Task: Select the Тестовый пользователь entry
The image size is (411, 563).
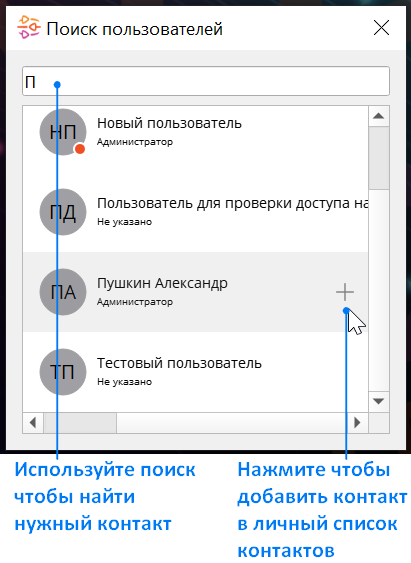Action: tap(196, 372)
